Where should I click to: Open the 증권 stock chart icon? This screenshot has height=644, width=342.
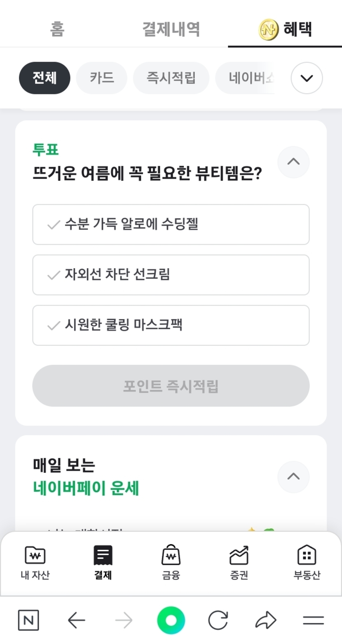[x=239, y=556]
